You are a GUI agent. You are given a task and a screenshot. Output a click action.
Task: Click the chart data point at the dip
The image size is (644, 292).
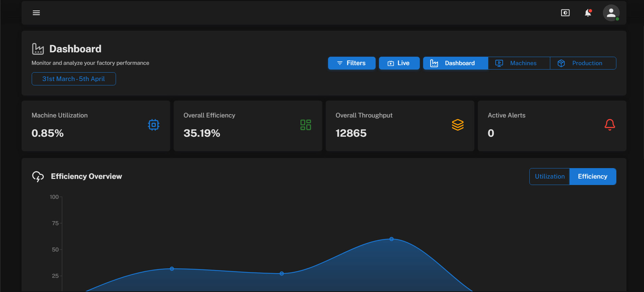(x=282, y=273)
